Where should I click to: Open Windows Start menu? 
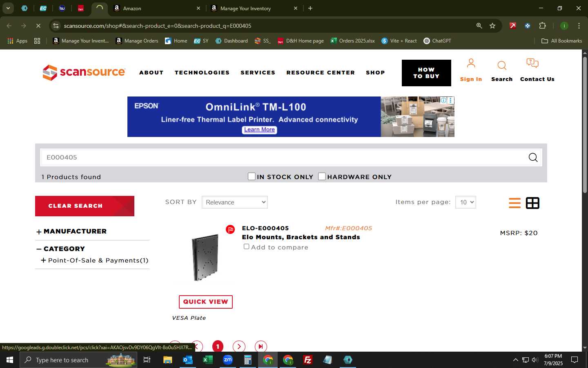pos(10,360)
